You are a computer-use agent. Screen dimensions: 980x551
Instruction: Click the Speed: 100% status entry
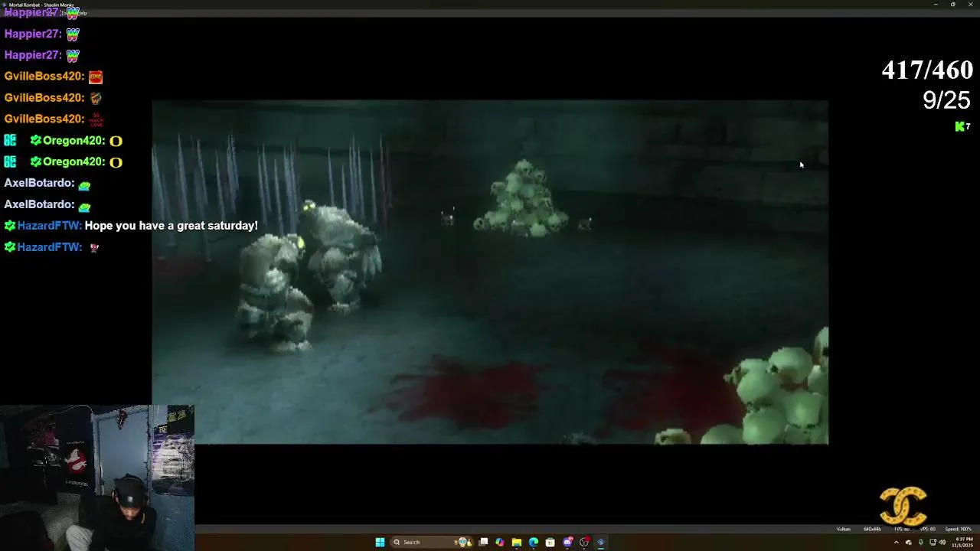958,529
